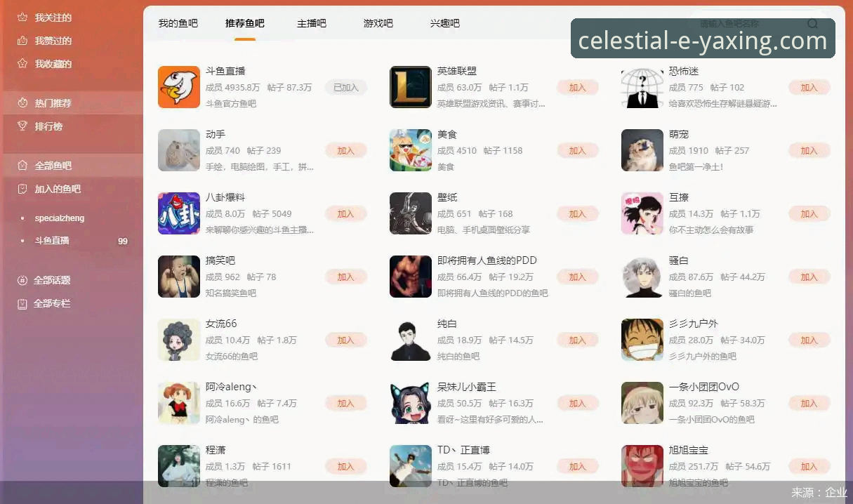
Task: Open the 斗鱼直播 sidebar entry with 99 badge
Action: 73,241
